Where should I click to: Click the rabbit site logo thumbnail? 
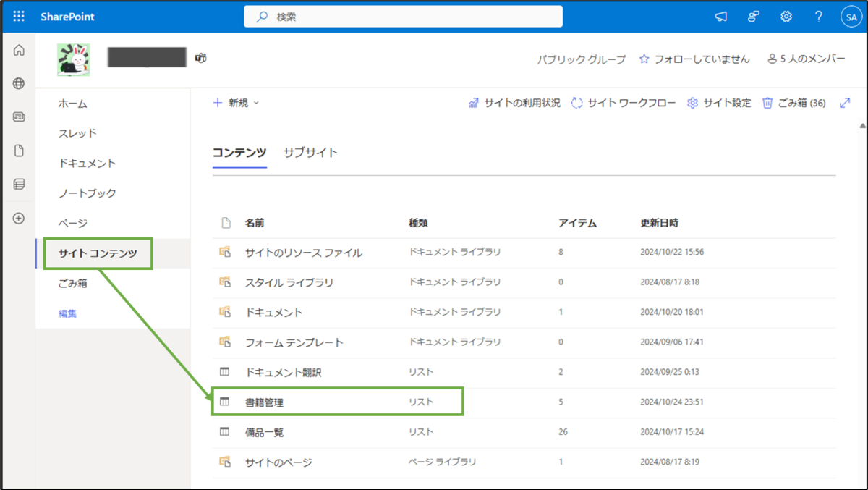click(74, 59)
